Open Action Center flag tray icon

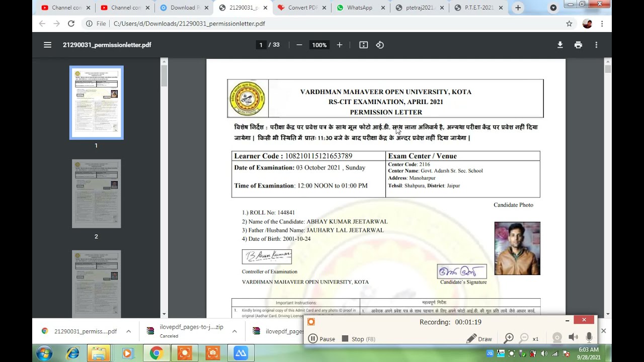click(x=566, y=353)
